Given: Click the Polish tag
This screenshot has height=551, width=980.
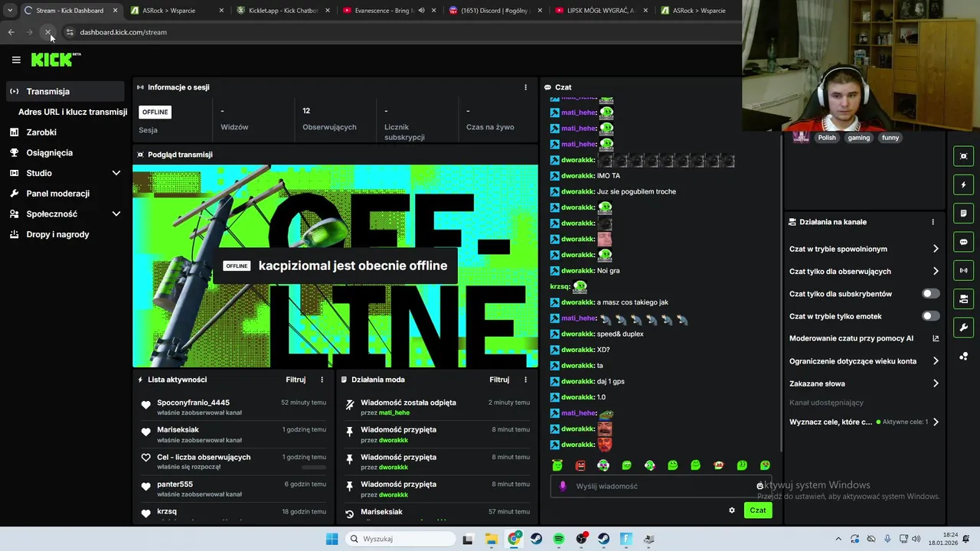Looking at the screenshot, I should click(827, 138).
